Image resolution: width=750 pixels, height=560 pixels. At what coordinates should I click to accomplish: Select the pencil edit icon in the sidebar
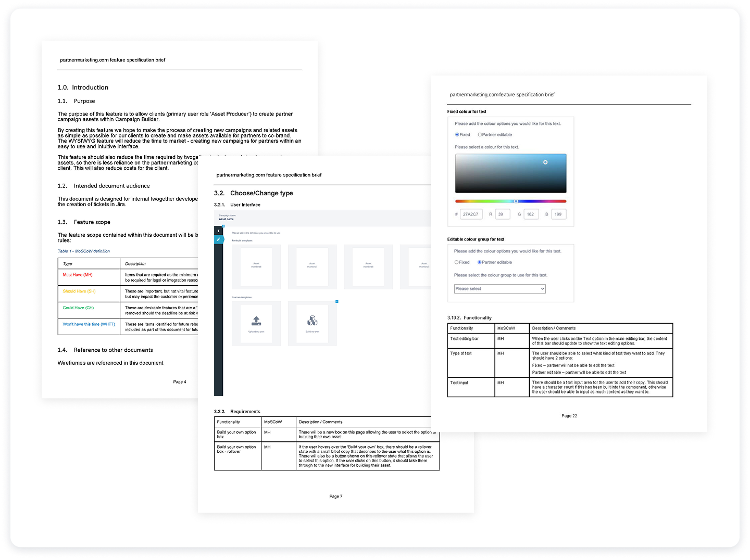tap(219, 239)
